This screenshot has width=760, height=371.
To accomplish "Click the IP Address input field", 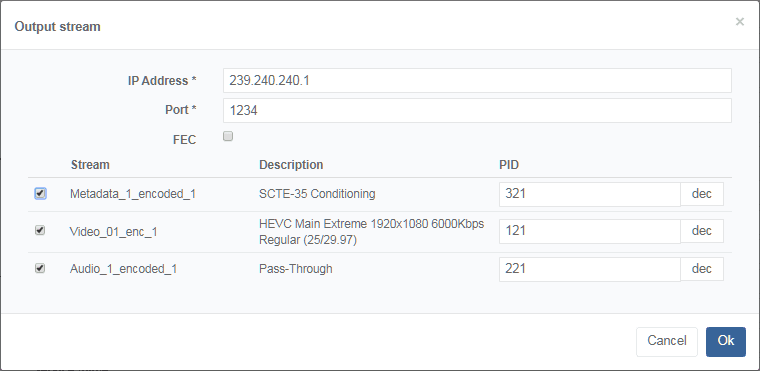I will pyautogui.click(x=477, y=81).
